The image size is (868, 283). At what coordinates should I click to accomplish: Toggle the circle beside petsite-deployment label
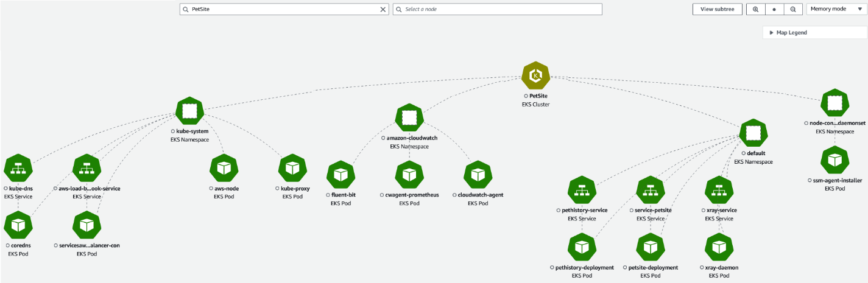tap(624, 268)
